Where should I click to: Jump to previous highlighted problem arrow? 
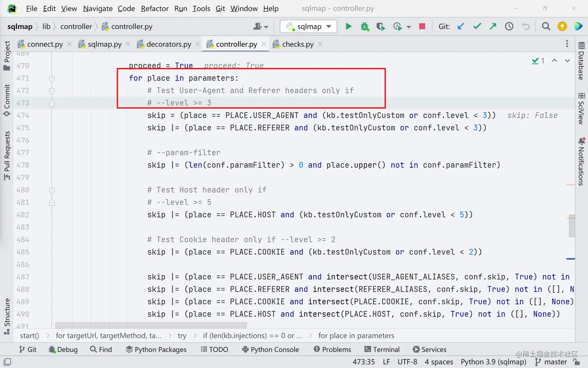point(555,61)
